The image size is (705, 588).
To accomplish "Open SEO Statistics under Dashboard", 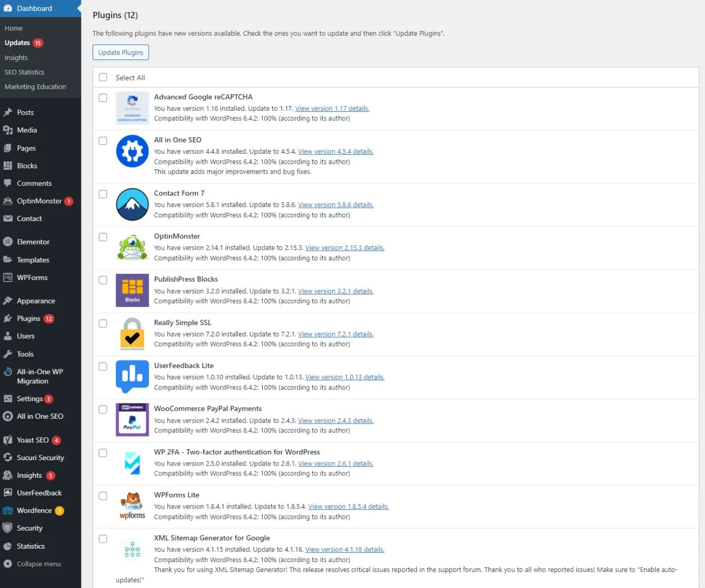I will [24, 72].
